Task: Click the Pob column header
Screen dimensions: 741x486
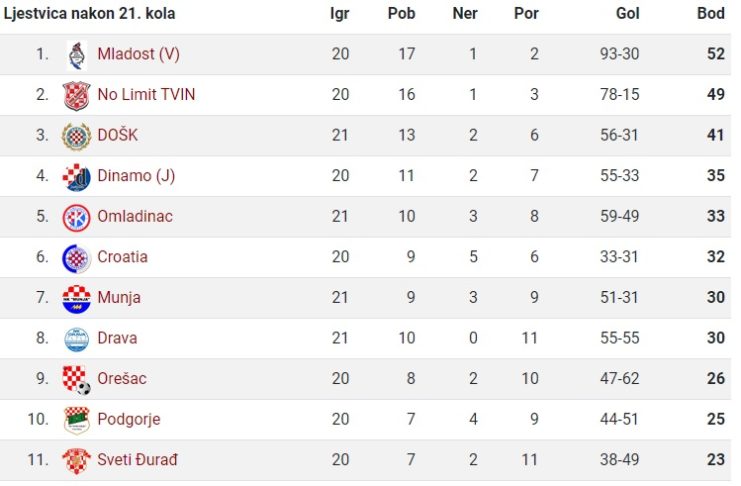Action: (402, 13)
